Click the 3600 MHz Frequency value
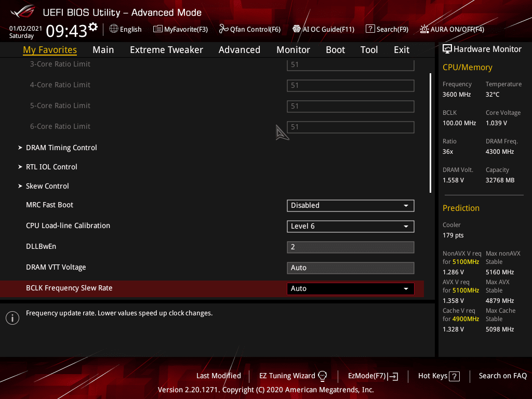Viewport: 532px width, 399px height. 457,95
